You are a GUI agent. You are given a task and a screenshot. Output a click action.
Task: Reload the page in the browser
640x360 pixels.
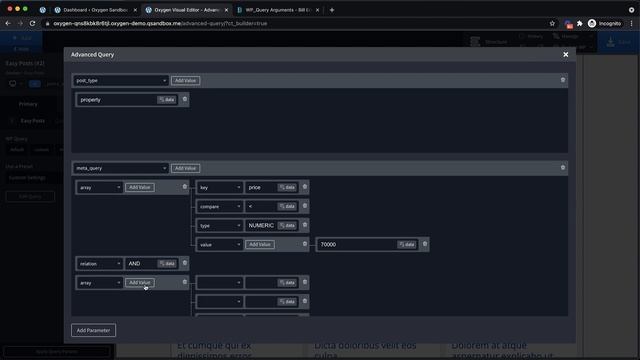point(33,24)
